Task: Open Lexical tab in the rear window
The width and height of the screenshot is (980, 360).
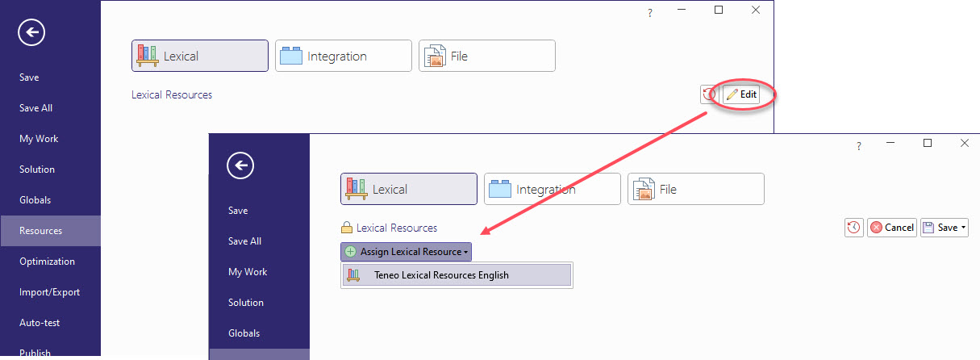Action: (200, 56)
